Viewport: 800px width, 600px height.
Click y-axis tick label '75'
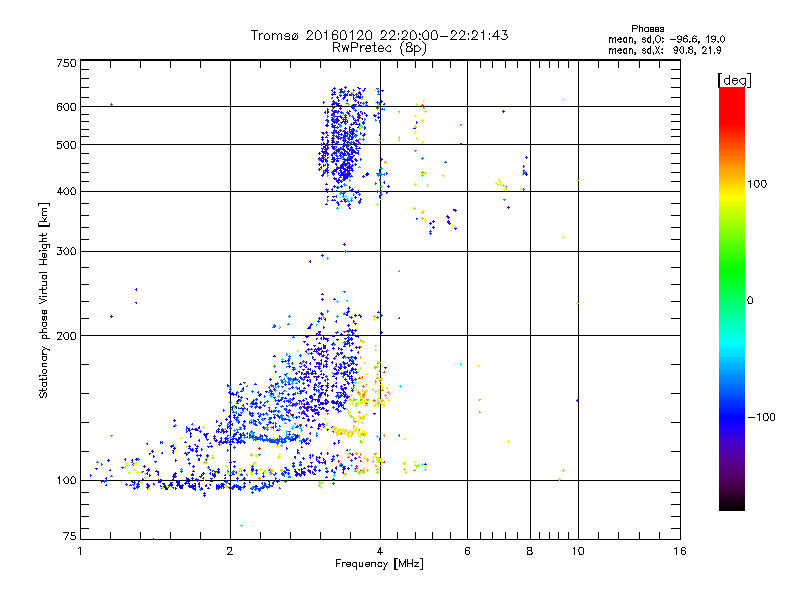69,536
